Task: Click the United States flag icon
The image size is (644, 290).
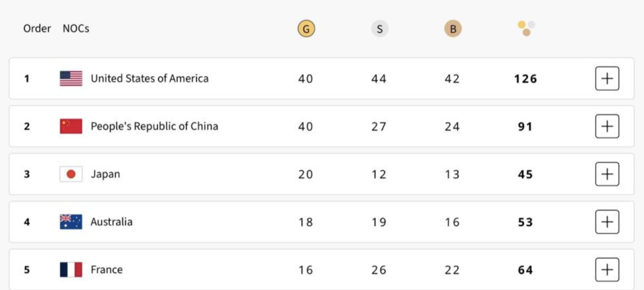Action: 71,78
